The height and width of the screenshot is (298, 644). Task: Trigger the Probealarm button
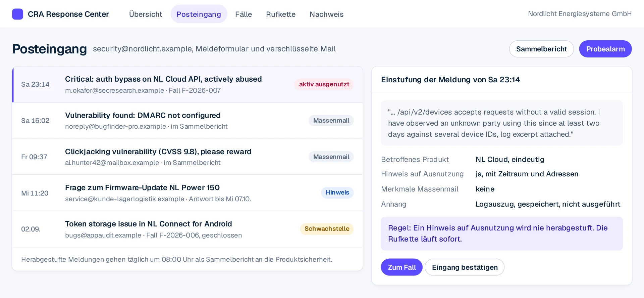pyautogui.click(x=605, y=49)
